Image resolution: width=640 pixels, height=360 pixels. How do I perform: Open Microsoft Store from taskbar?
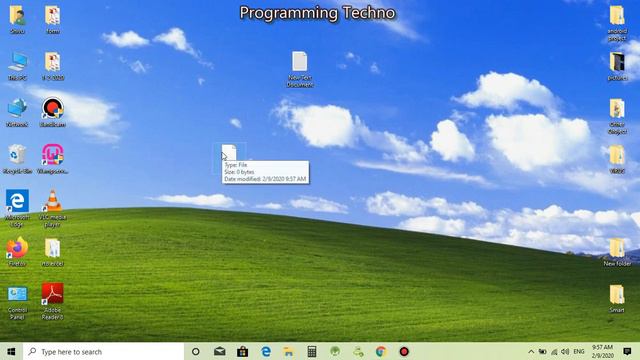tap(242, 351)
